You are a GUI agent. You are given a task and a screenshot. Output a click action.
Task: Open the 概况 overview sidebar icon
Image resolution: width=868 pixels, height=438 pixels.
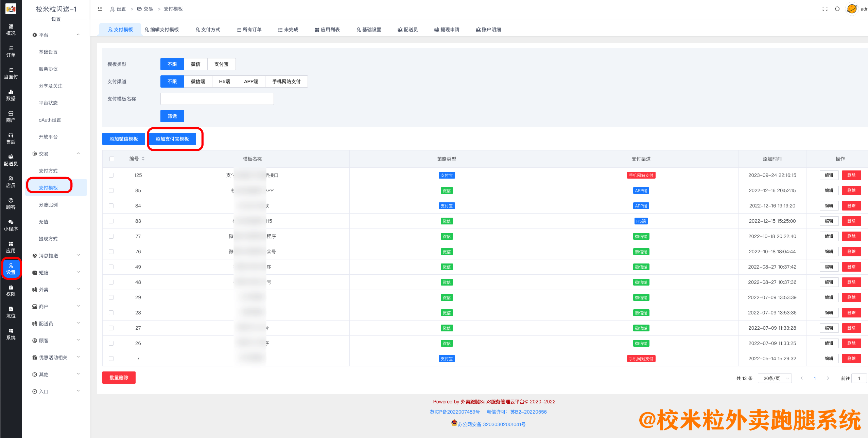click(11, 30)
